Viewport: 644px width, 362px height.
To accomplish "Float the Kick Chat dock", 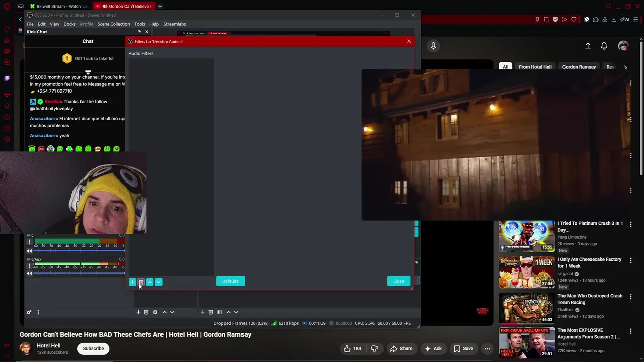I will (x=139, y=32).
